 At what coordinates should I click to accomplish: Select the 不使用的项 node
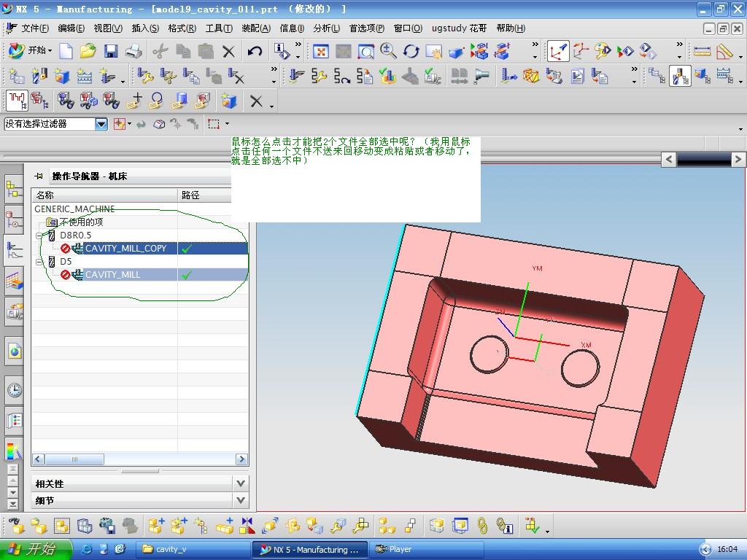[81, 222]
